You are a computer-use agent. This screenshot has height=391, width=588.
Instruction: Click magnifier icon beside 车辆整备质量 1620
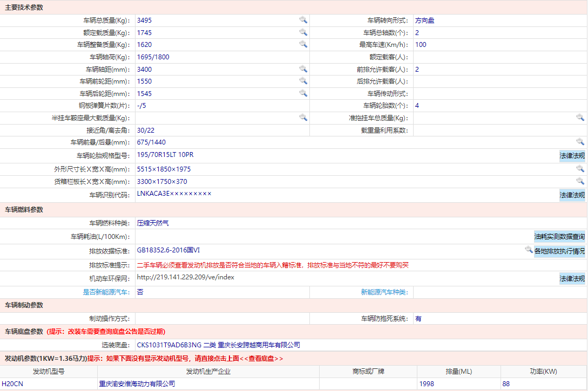[303, 44]
